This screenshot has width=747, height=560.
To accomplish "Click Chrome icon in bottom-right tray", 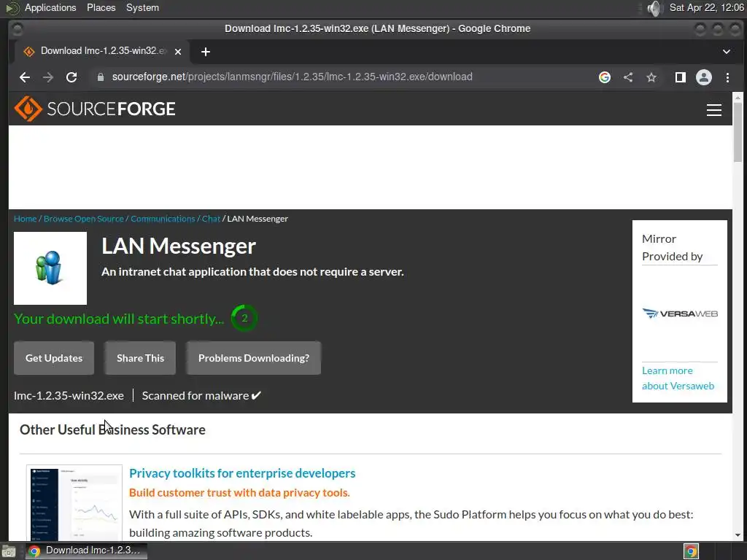I will [x=691, y=551].
